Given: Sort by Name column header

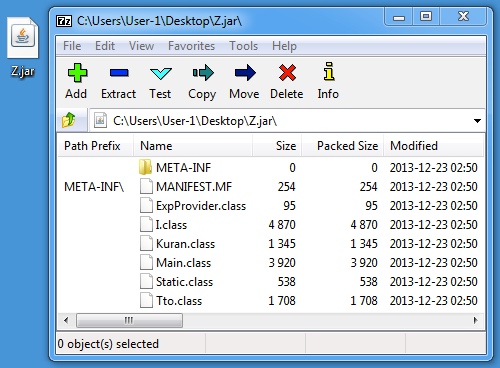Looking at the screenshot, I should [193, 146].
